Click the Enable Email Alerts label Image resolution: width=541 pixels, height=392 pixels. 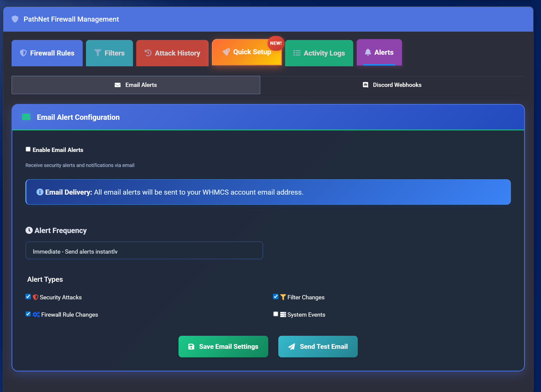[58, 150]
